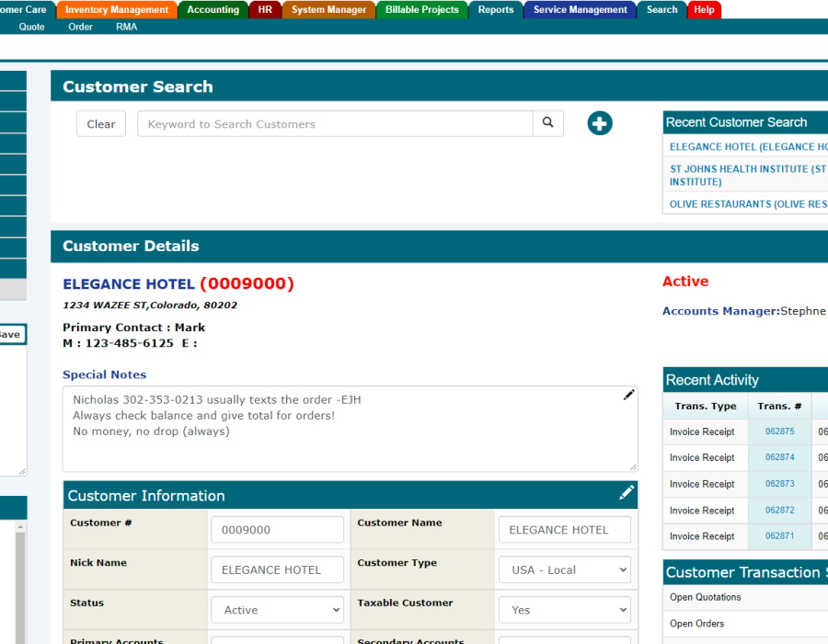Select the Billable Projects tab
The image size is (828, 644).
(421, 10)
